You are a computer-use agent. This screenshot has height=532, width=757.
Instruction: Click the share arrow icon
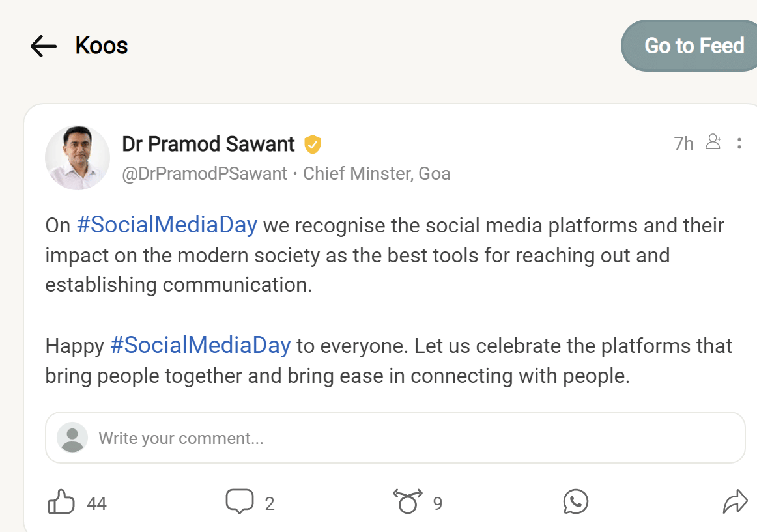click(735, 502)
